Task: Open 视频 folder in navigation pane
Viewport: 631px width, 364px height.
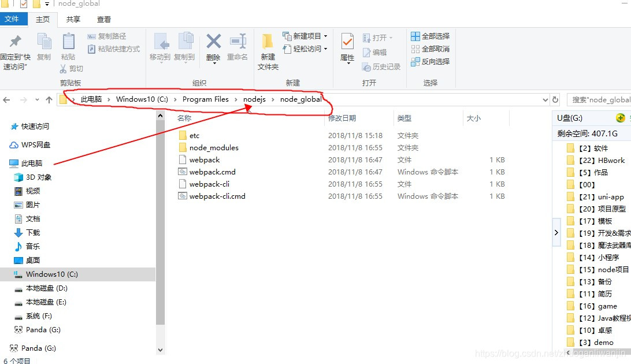Action: pyautogui.click(x=27, y=191)
